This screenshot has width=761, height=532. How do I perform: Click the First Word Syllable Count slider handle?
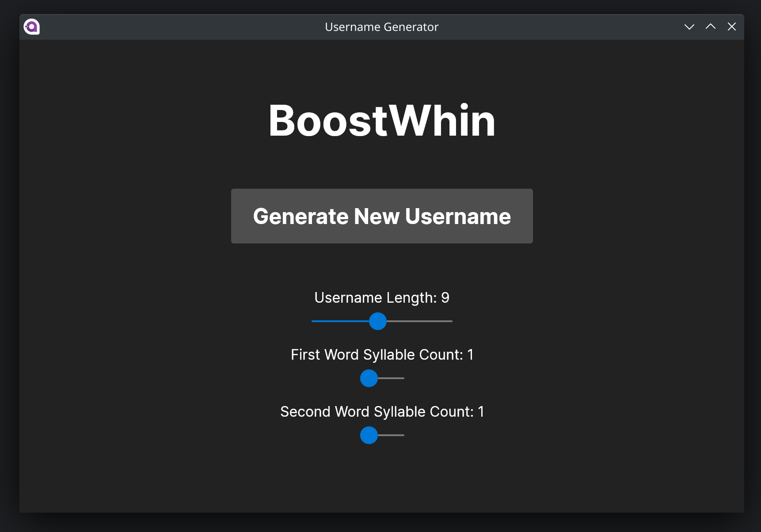pyautogui.click(x=369, y=378)
